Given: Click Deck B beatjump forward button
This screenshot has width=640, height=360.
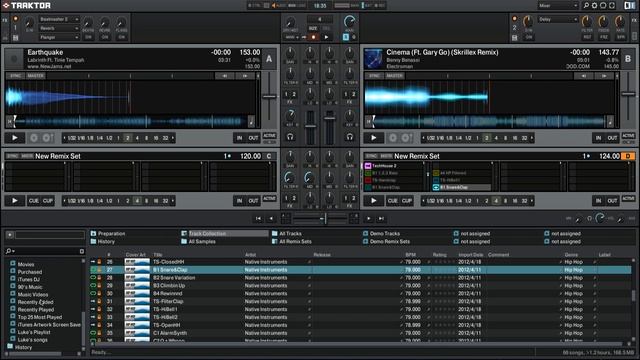Looking at the screenshot, I should tap(604, 76).
